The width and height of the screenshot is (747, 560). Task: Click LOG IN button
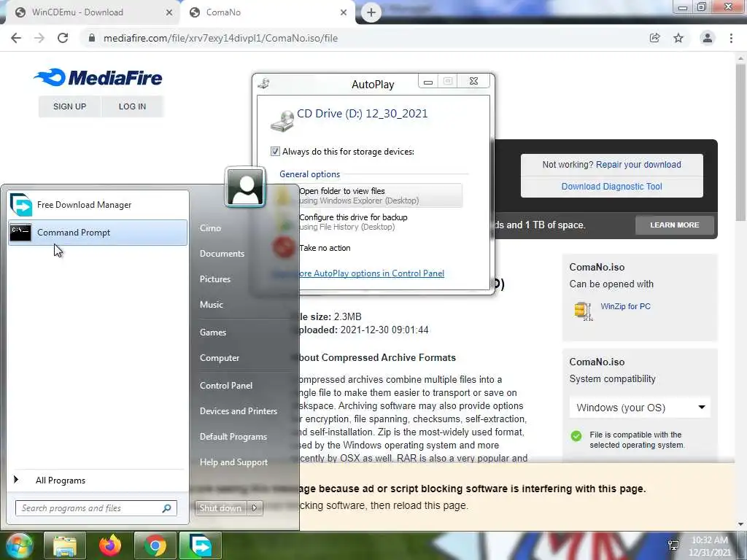tap(133, 106)
